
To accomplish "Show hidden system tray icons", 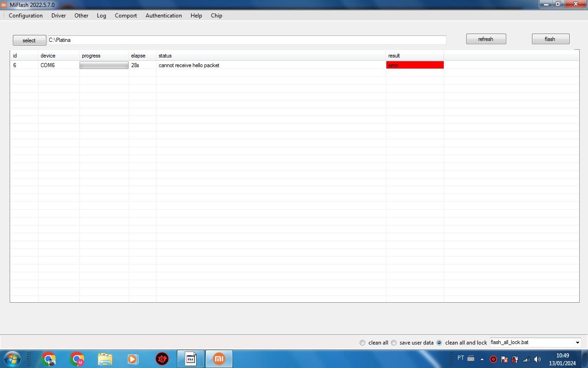I will pos(482,359).
